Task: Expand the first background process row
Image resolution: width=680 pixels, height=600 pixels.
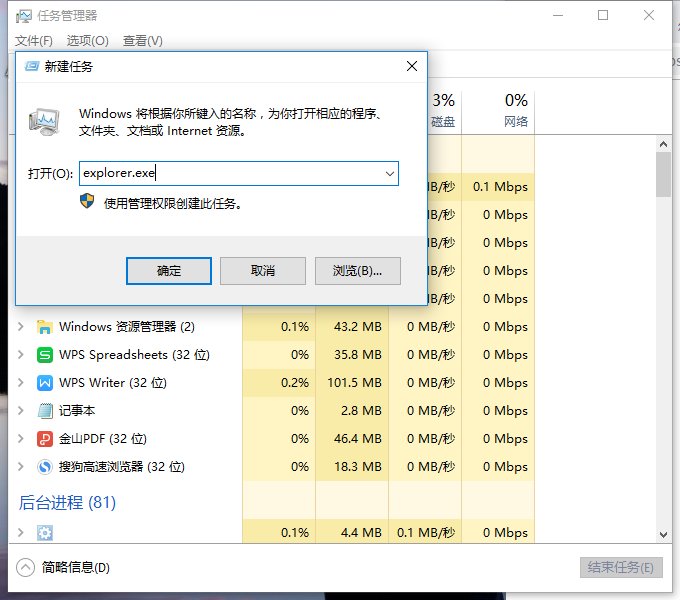Action: [20, 532]
